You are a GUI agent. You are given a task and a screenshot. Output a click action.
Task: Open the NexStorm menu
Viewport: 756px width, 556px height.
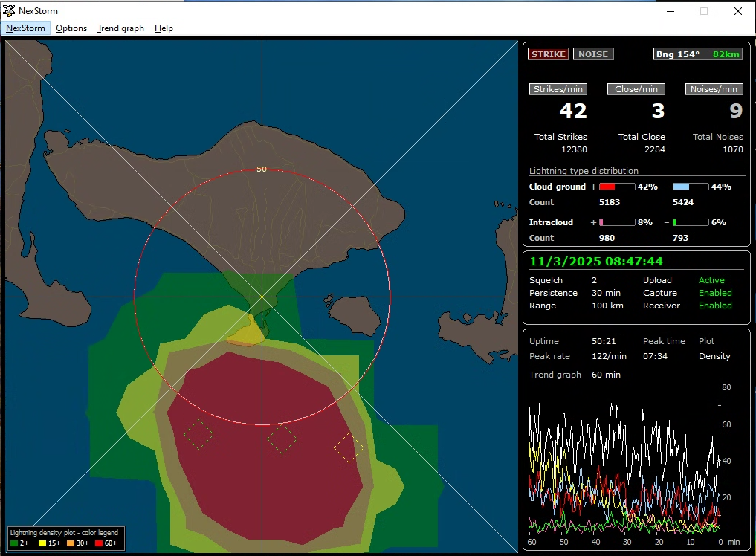pos(26,28)
